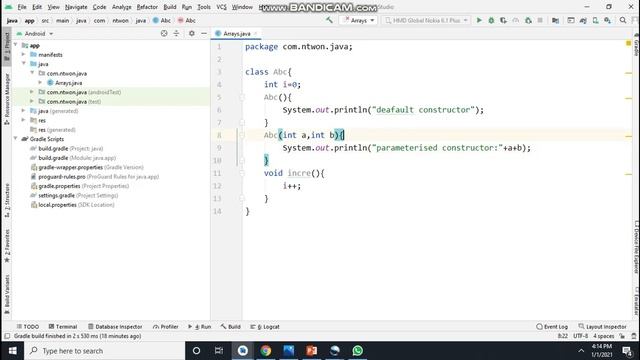Open Device File Explorer on right edge
640x360 pixels.
tap(636, 247)
